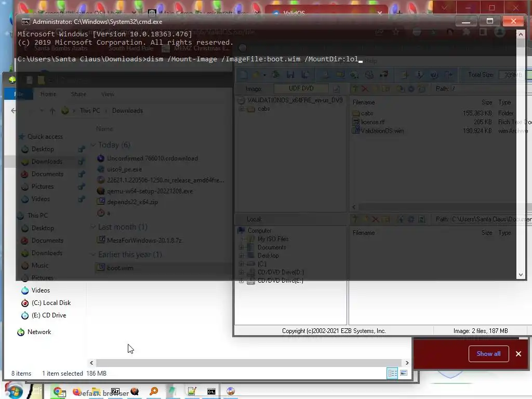Open the dropdown arrow beside UltraISO's Open icon

[264, 75]
